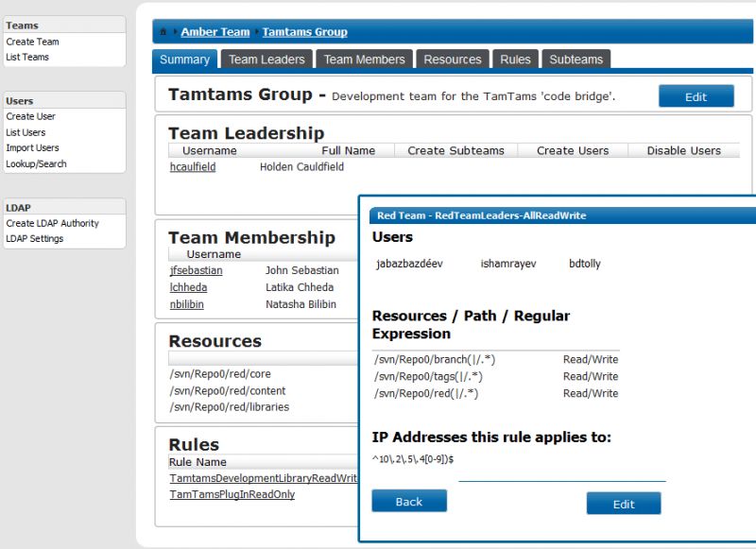Click Edit next to Tamtams Group description
Viewport: 756px width, 549px height.
[x=696, y=96]
